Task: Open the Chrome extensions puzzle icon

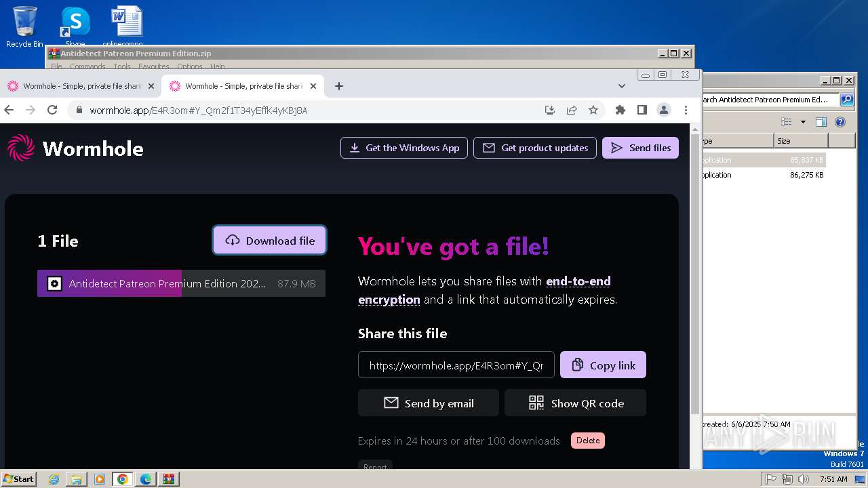Action: pyautogui.click(x=620, y=110)
